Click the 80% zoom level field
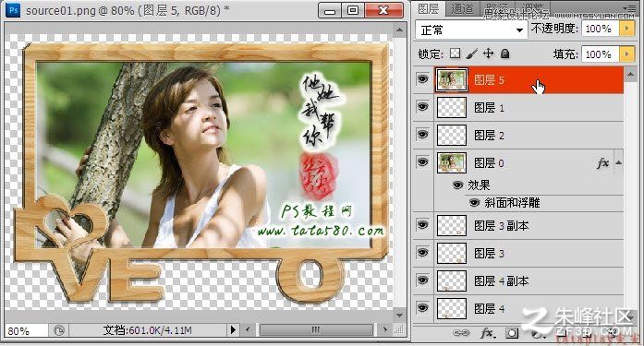Screen dimensions: 644x346 (26, 330)
